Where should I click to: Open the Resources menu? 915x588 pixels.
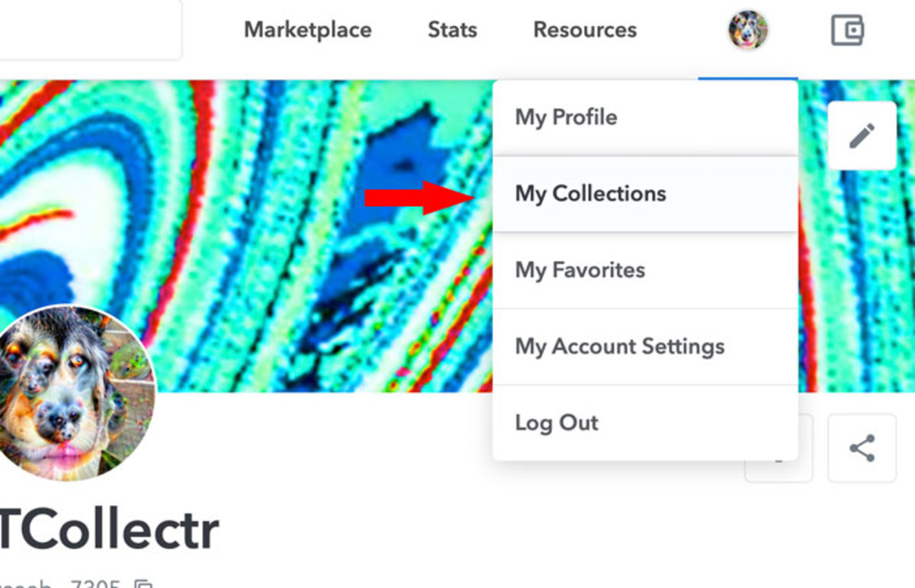(x=585, y=31)
